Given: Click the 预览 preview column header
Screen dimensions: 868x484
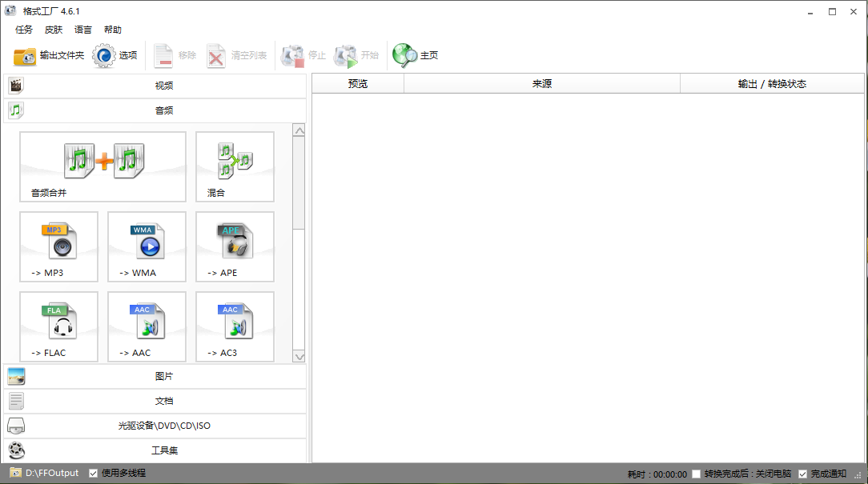Looking at the screenshot, I should click(x=358, y=84).
